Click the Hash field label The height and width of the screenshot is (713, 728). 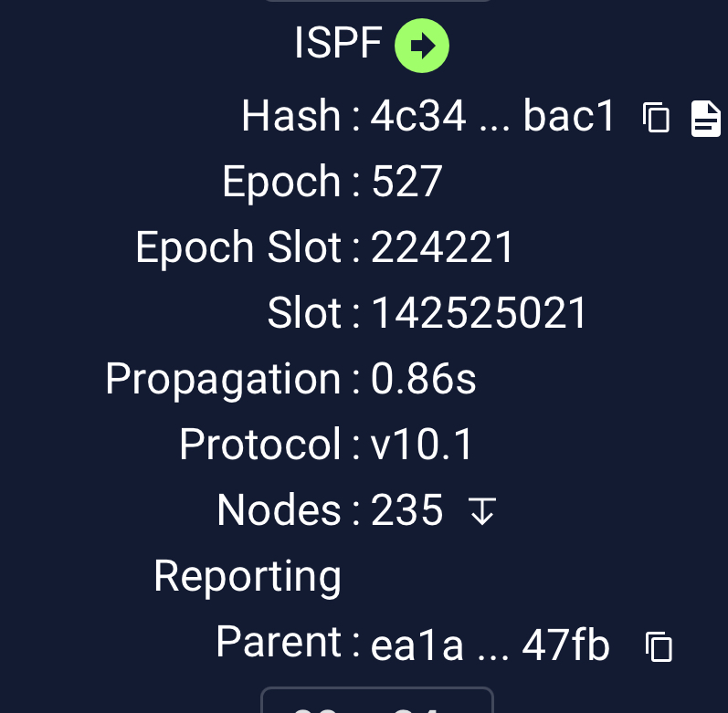[290, 117]
